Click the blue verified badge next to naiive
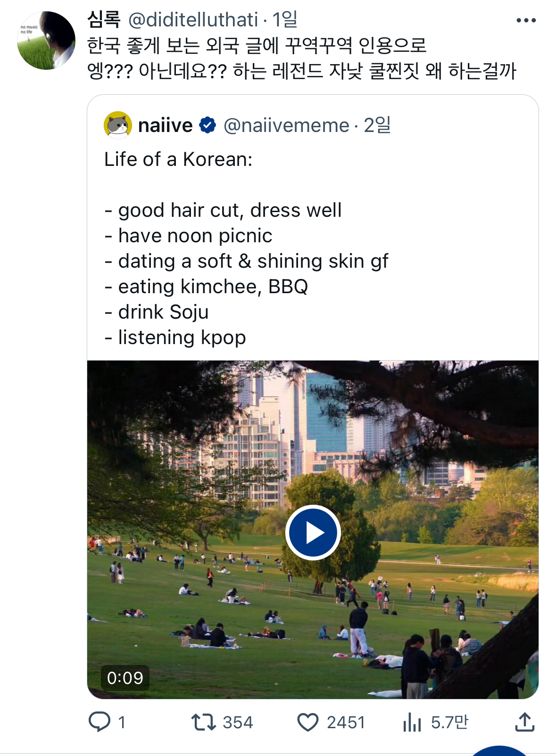 tap(207, 125)
